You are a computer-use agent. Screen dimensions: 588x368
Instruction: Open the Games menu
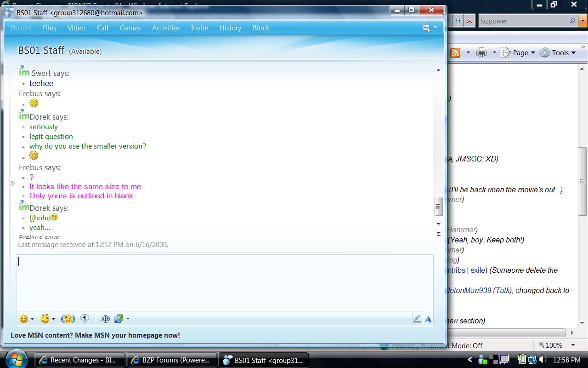coord(130,28)
